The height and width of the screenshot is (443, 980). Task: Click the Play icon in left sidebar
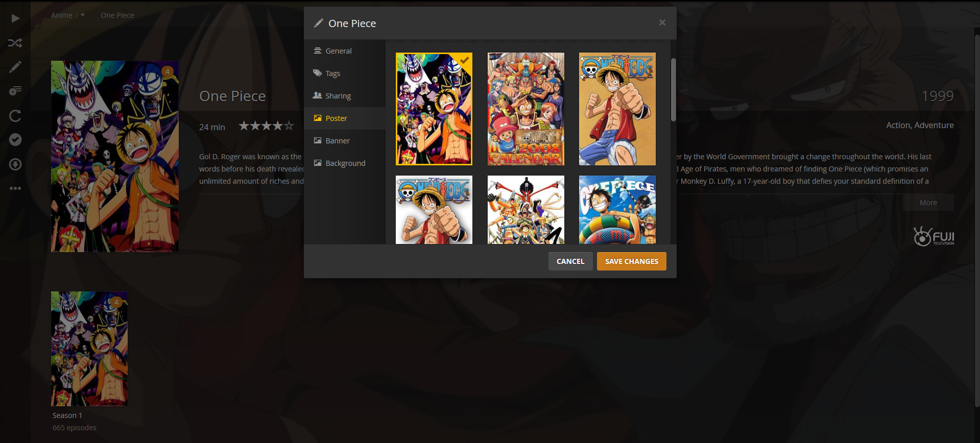15,18
